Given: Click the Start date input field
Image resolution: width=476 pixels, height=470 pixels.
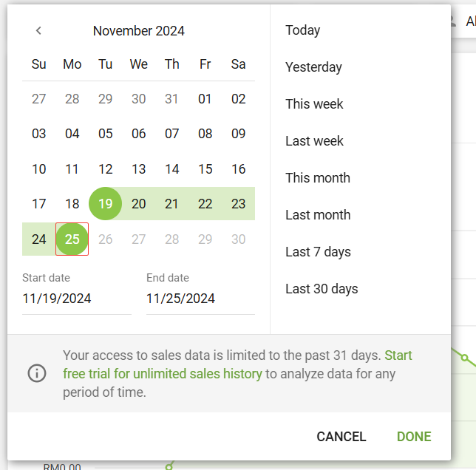Looking at the screenshot, I should pos(77,299).
